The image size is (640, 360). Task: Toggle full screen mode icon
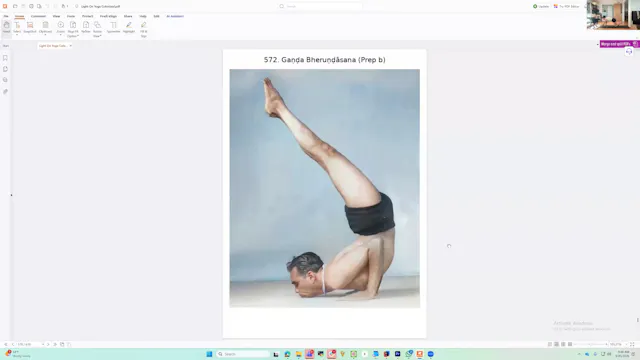tap(632, 344)
